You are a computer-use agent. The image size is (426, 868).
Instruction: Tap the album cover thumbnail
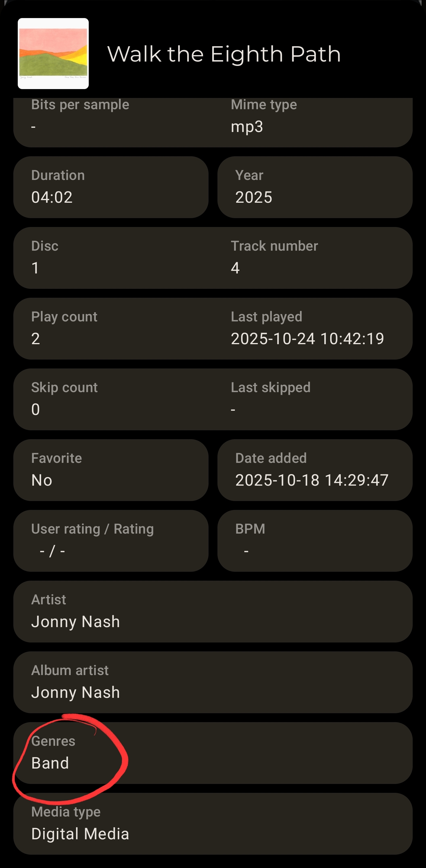point(53,54)
